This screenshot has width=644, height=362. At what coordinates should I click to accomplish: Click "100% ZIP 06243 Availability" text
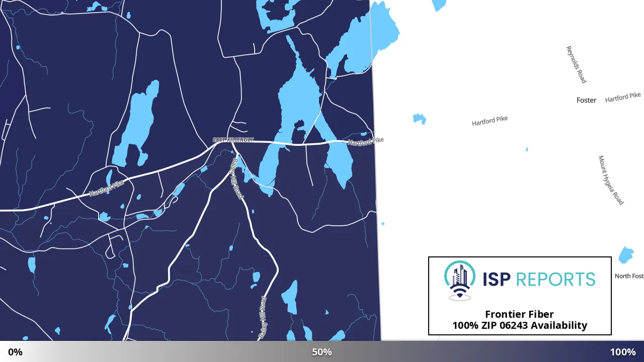(x=520, y=325)
